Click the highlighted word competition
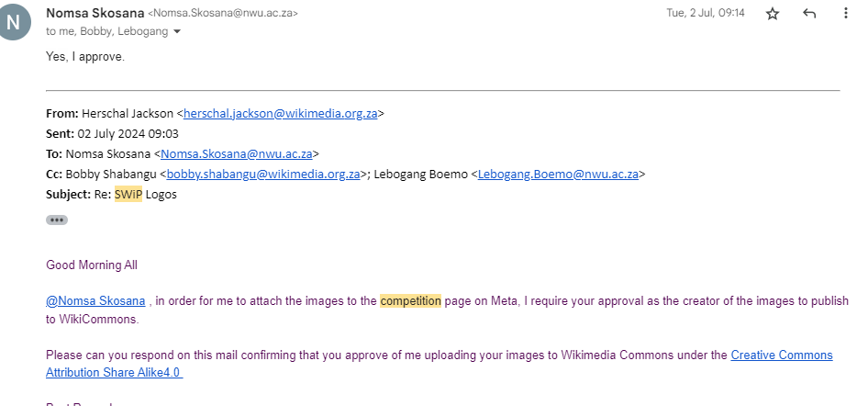Viewport: 868px width, 406px height. (x=410, y=300)
